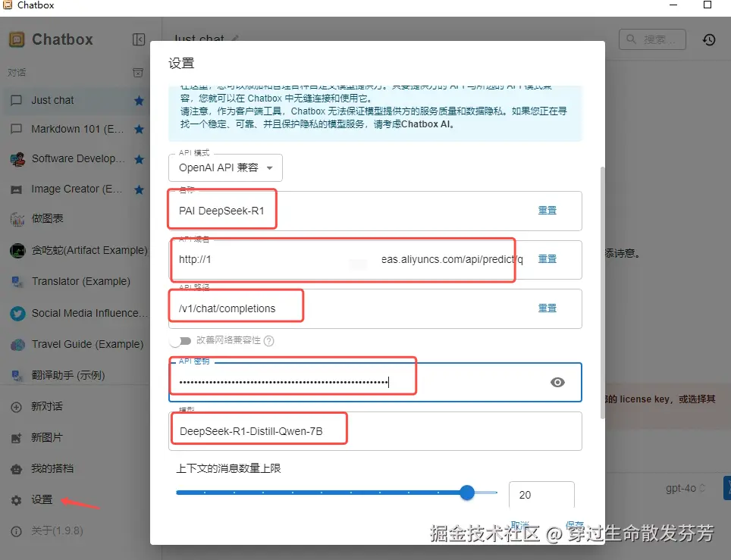The image size is (731, 560).
Task: Unstar the Just chat conversation
Action: pyautogui.click(x=139, y=101)
